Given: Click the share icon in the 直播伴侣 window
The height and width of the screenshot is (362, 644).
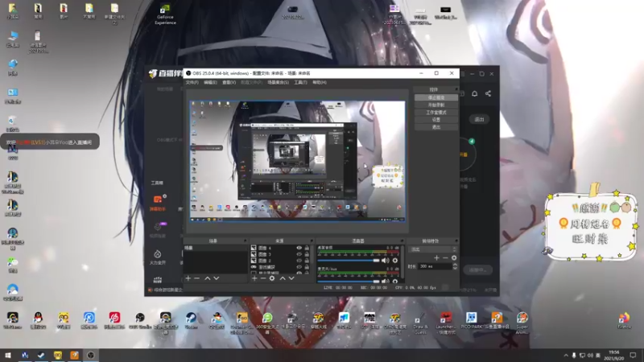Looking at the screenshot, I should click(488, 93).
